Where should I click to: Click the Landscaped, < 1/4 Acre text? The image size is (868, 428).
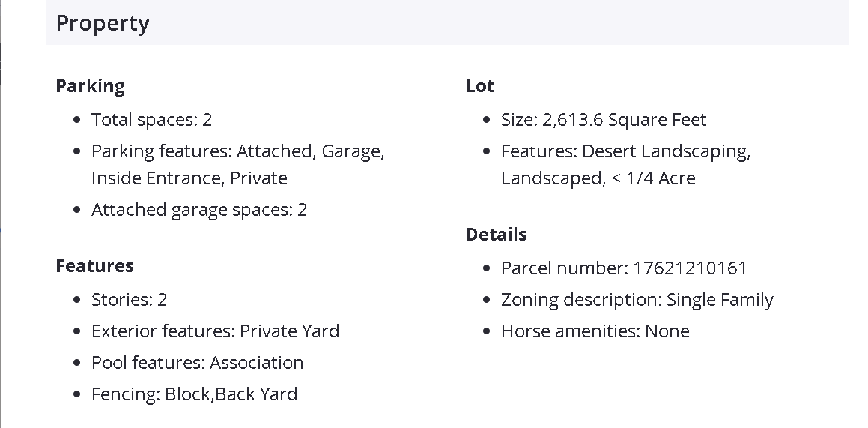[598, 178]
